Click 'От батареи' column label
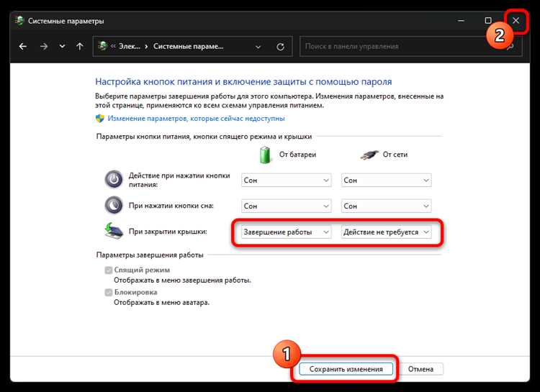This screenshot has width=540, height=392. click(x=297, y=155)
